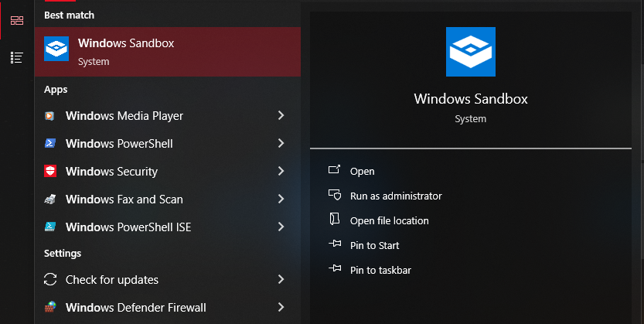Click the Pin to taskbar pin icon
This screenshot has height=324, width=644.
pyautogui.click(x=335, y=268)
